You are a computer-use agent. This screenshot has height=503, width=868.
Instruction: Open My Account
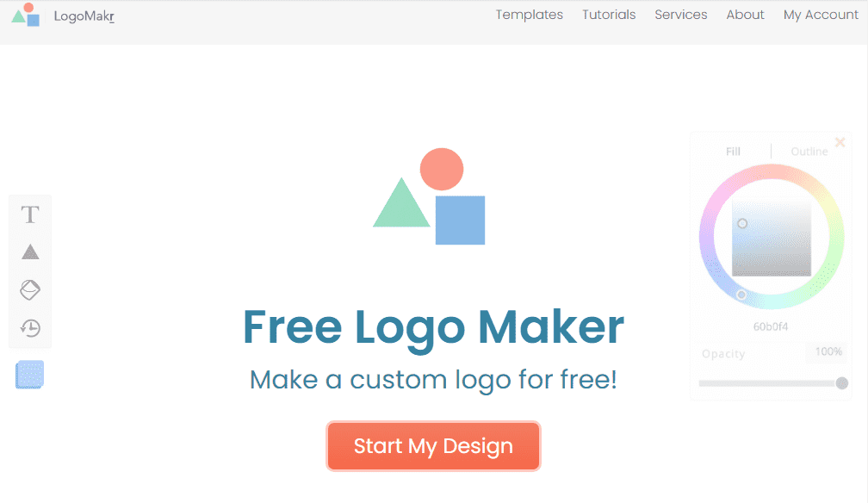click(821, 15)
